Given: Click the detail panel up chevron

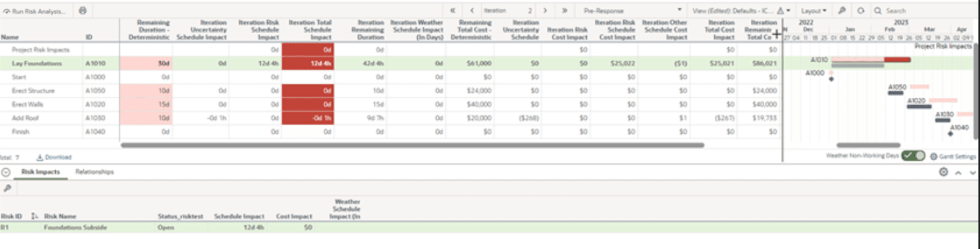Looking at the screenshot, I should pyautogui.click(x=958, y=173).
